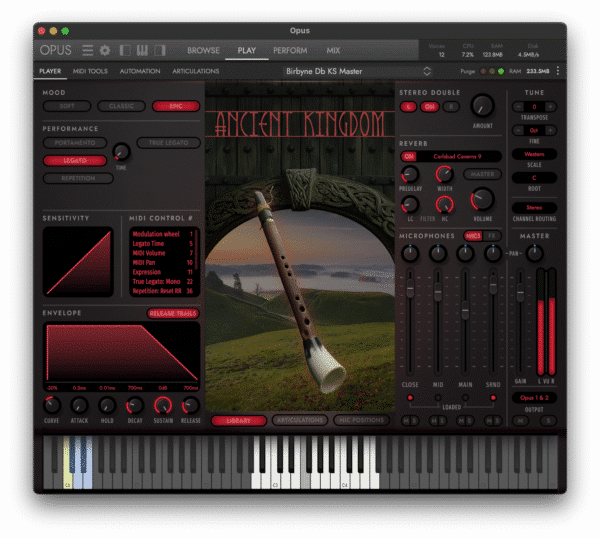Adjust the reverb VOLUME knob
This screenshot has height=538, width=600.
(x=482, y=199)
